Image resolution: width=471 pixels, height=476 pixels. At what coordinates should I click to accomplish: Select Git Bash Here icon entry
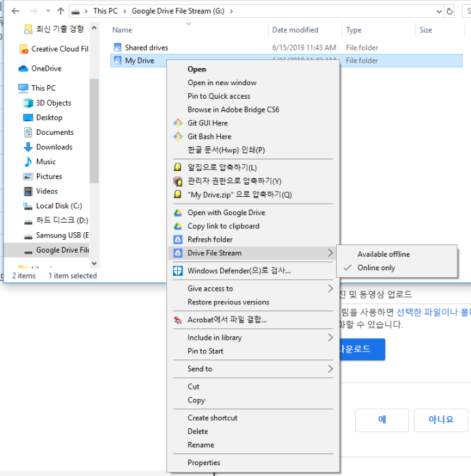[x=178, y=137]
